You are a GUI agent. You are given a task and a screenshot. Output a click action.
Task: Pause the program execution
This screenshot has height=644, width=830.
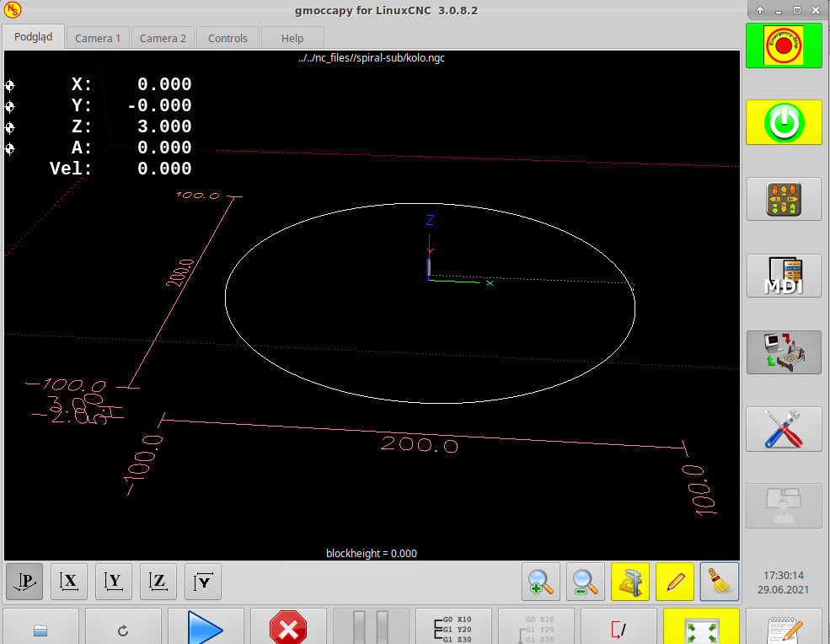tap(371, 627)
